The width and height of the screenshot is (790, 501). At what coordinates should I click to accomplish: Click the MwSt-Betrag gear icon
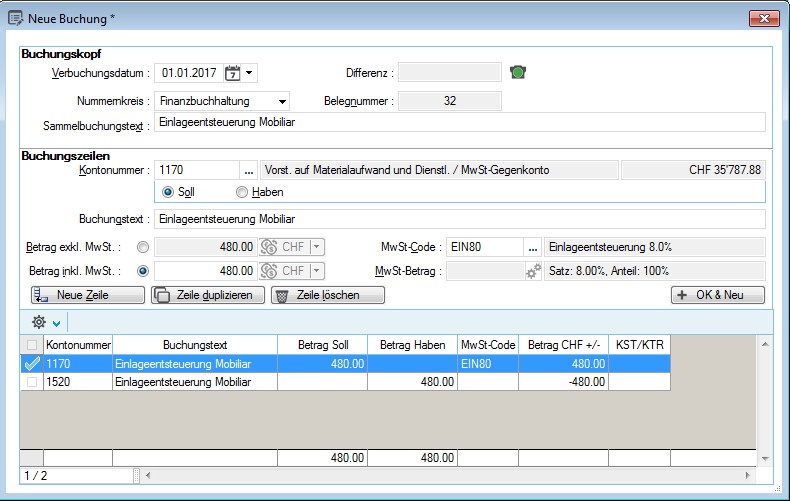[x=533, y=271]
